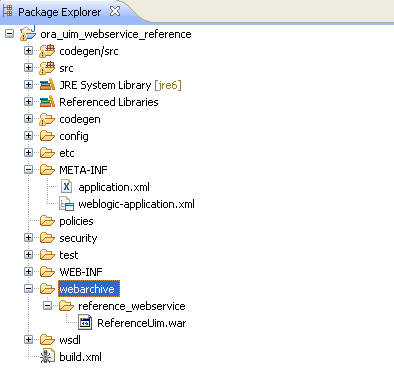This screenshot has width=394, height=375.
Task: Collapse the webarchive folder
Action: [x=29, y=289]
